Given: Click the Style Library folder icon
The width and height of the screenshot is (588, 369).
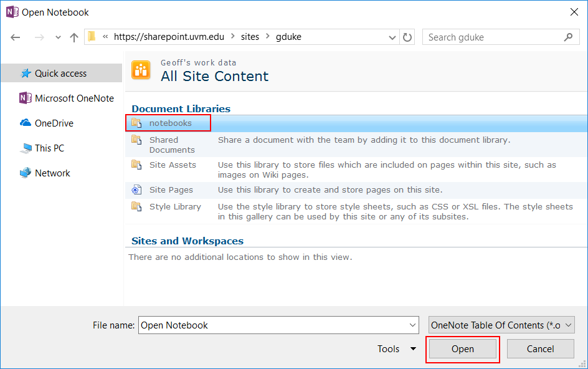Looking at the screenshot, I should click(x=136, y=206).
